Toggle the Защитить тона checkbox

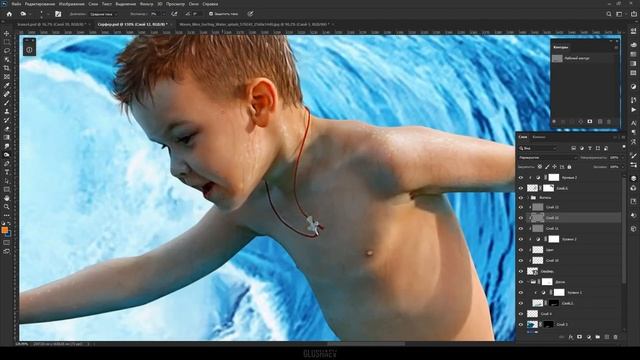coord(211,14)
